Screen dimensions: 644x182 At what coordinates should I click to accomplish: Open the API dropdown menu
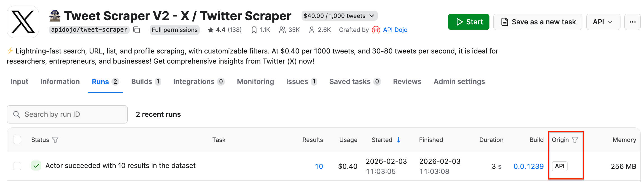click(603, 22)
